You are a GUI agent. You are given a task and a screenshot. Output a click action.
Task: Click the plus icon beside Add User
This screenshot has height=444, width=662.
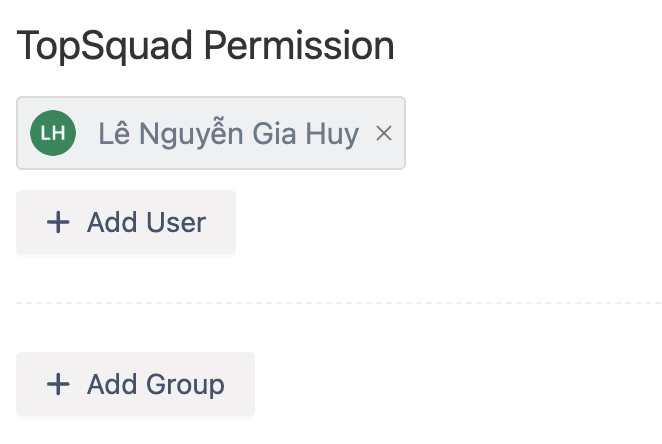tap(59, 222)
